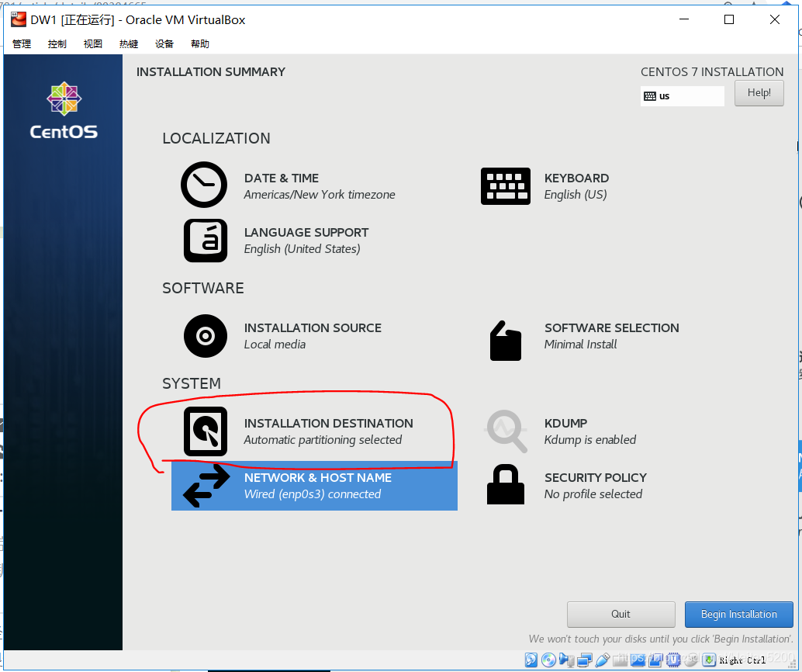Click VirtualBox audio status icon
The image size is (802, 672).
click(567, 660)
